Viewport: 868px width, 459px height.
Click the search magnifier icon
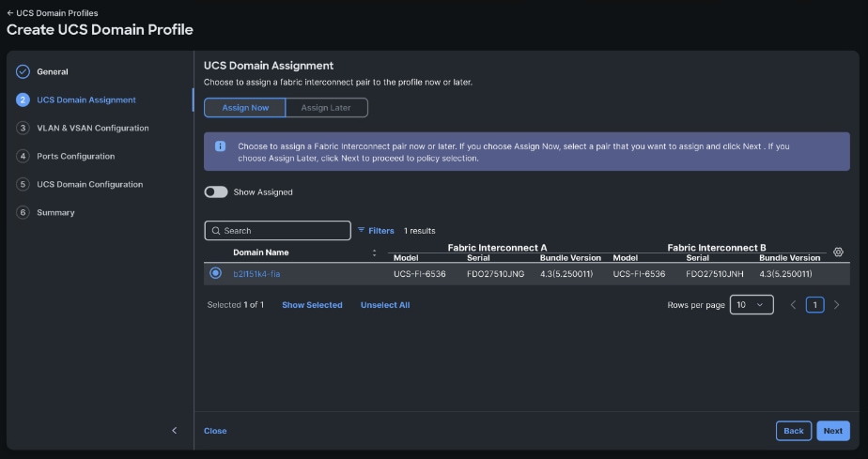[216, 231]
